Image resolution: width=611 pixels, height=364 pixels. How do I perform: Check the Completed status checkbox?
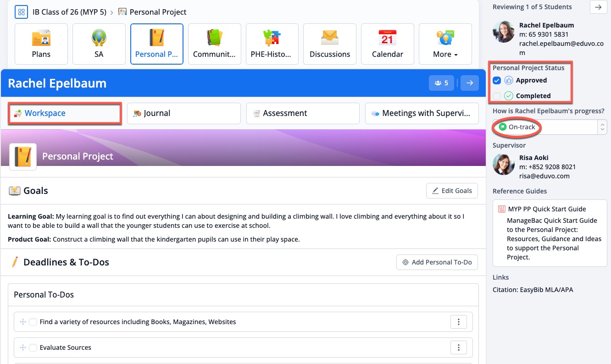pyautogui.click(x=497, y=96)
